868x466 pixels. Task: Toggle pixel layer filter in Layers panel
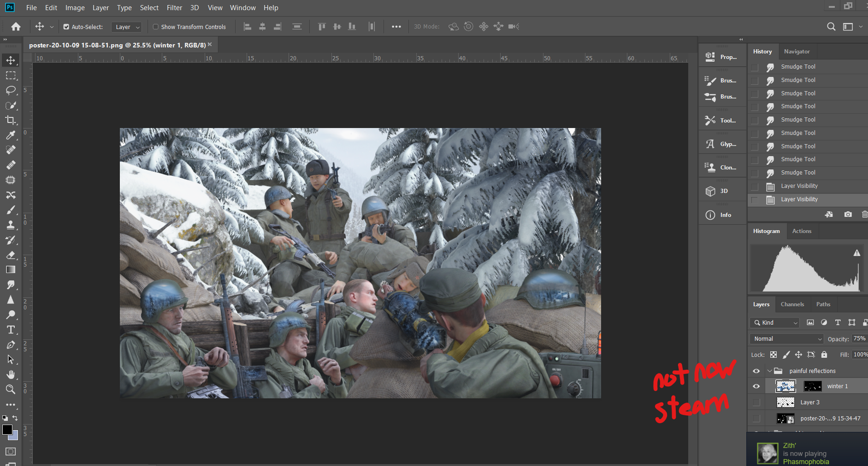(810, 322)
